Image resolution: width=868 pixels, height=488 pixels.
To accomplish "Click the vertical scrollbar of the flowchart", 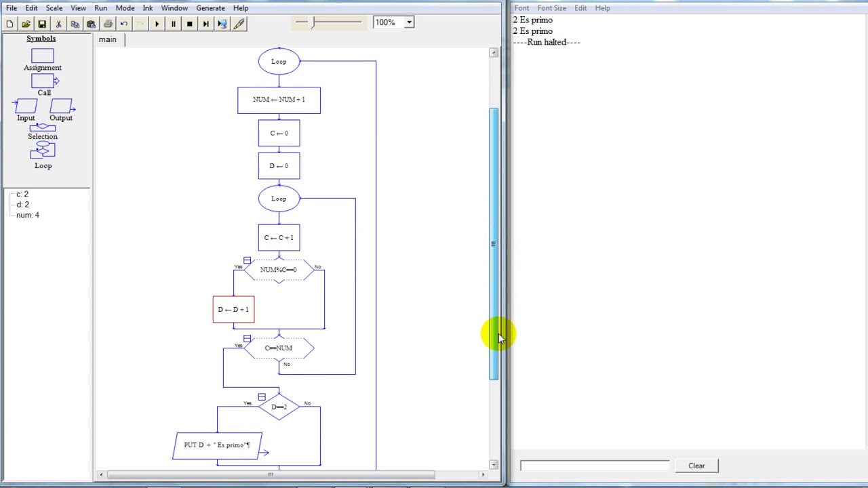I will point(494,244).
